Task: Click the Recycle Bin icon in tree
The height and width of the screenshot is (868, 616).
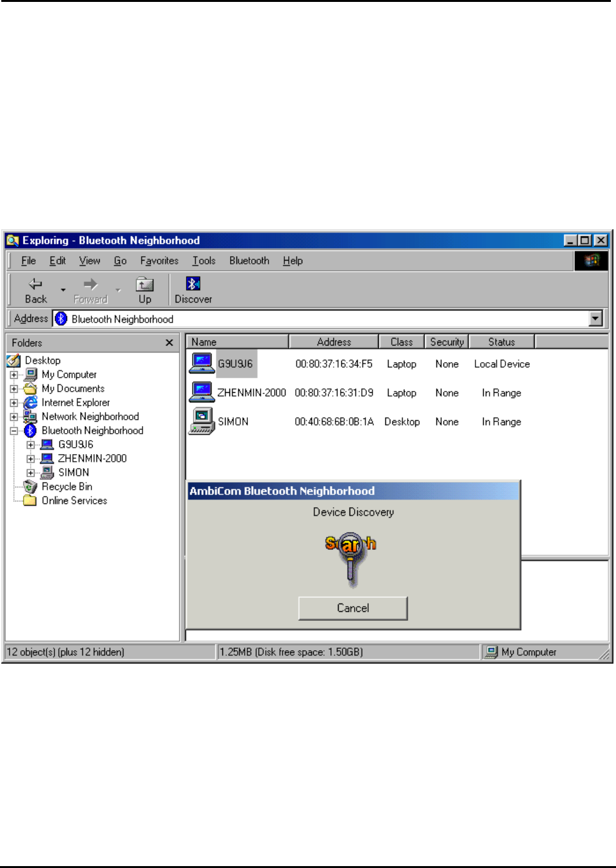Action: 31,487
